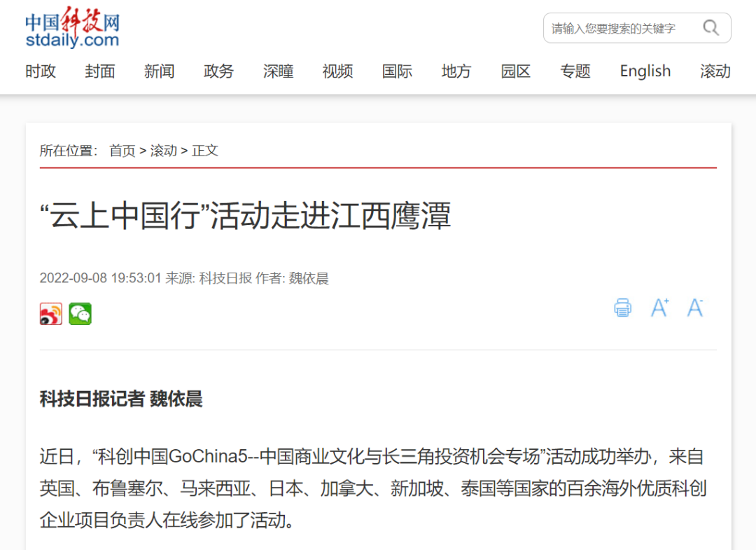
Task: Click 滚动 in the breadcrumb path
Action: point(163,151)
